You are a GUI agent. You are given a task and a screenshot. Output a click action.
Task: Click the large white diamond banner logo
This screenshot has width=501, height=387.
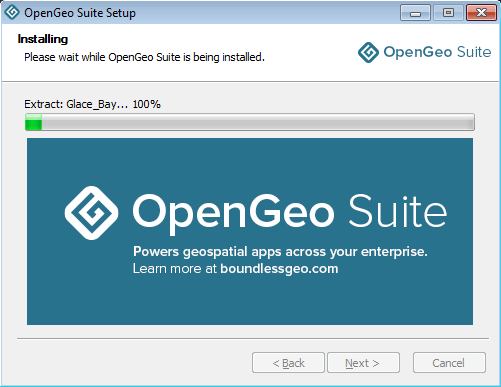91,213
